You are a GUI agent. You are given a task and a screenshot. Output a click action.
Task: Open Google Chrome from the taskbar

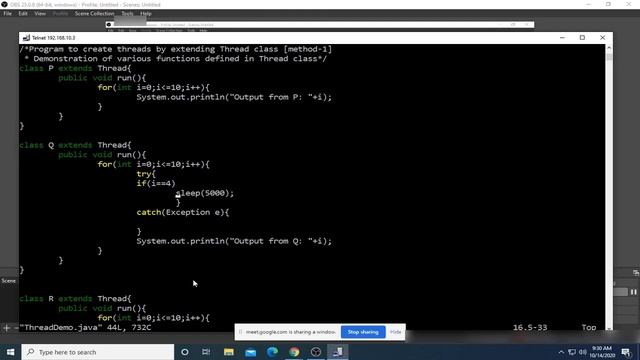click(294, 352)
